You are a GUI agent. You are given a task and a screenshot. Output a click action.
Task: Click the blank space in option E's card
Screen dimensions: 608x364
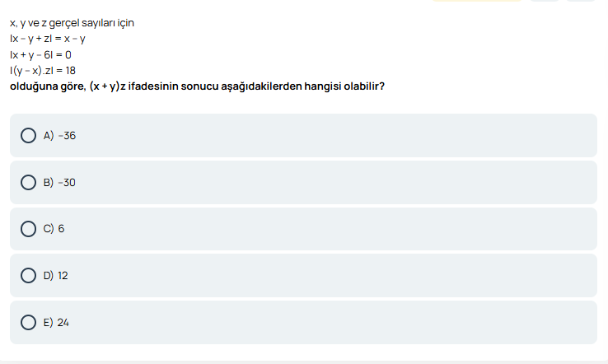(x=330, y=323)
